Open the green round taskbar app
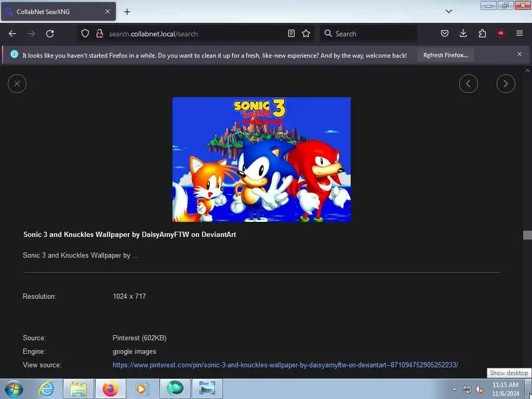Screen dimensions: 532x399 coord(175,389)
